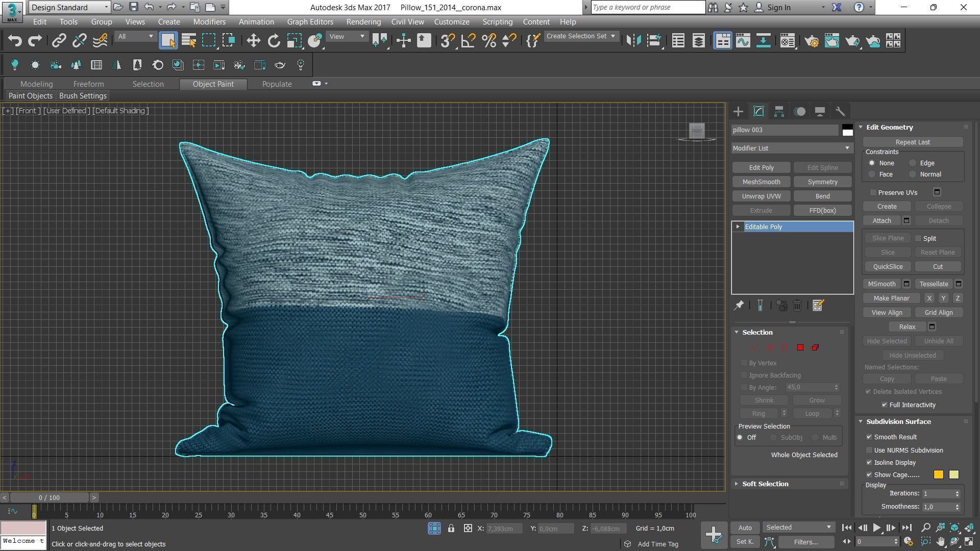Toggle Isoline Display checkbox

tap(869, 463)
